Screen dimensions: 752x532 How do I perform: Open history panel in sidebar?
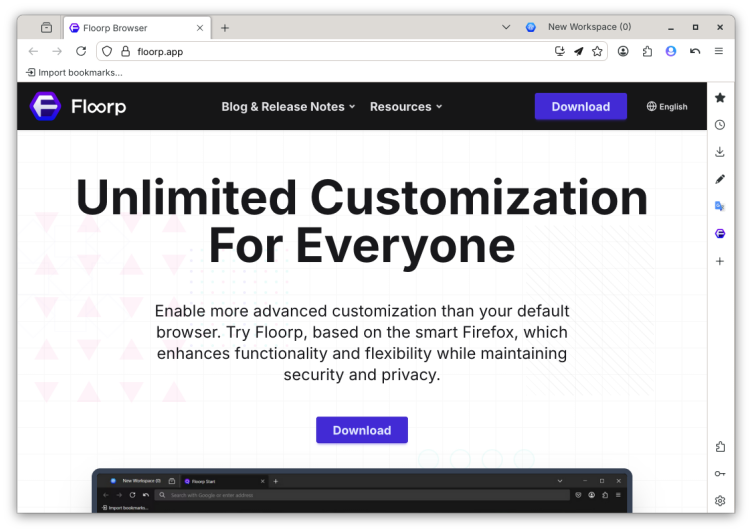[720, 125]
